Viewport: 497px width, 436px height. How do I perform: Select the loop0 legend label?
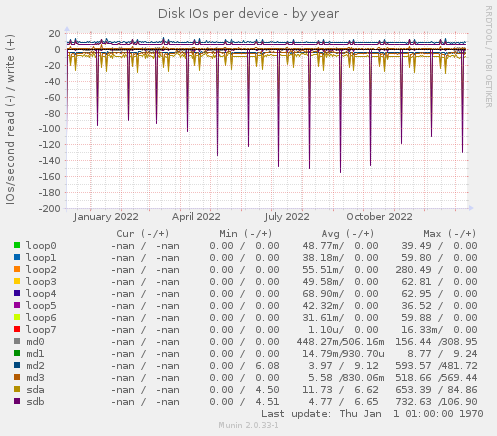coord(41,246)
